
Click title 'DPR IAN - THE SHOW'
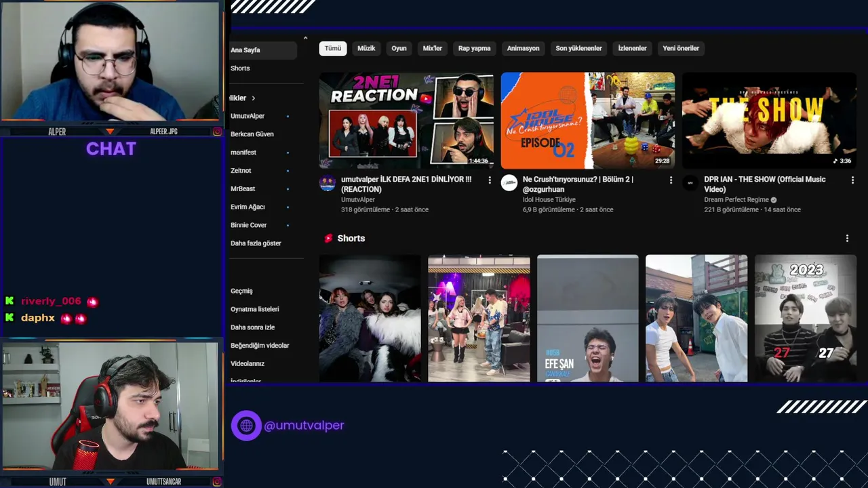pyautogui.click(x=765, y=184)
